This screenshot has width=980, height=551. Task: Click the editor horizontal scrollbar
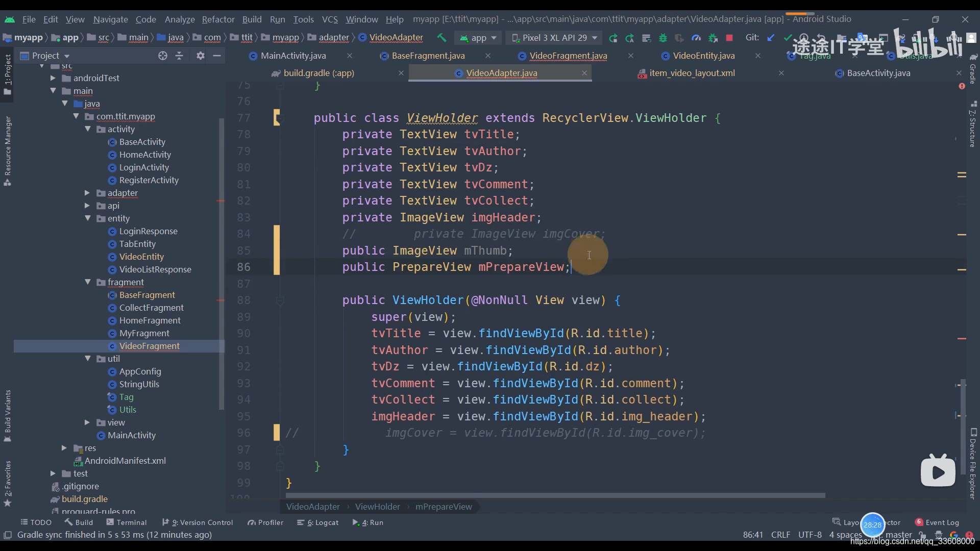(x=555, y=495)
